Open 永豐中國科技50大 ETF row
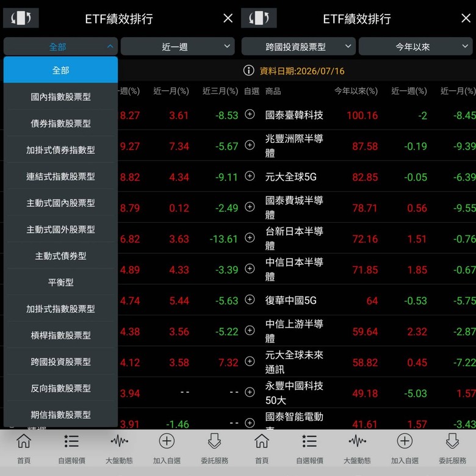Image resolution: width=476 pixels, height=476 pixels. [x=358, y=392]
